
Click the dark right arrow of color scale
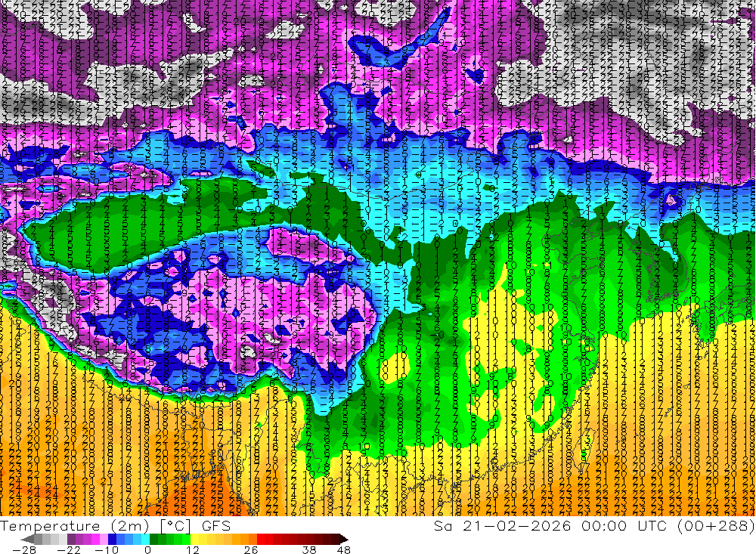pyautogui.click(x=343, y=539)
